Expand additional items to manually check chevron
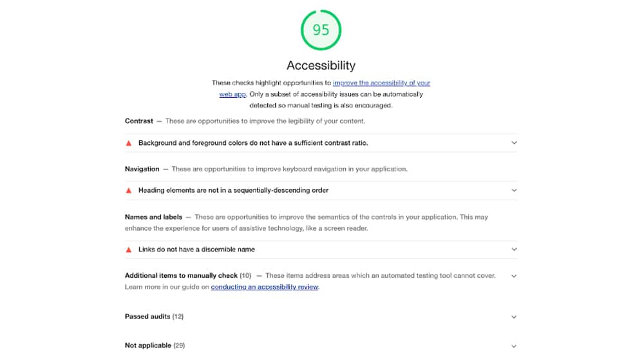This screenshot has height=361, width=644. (x=514, y=276)
